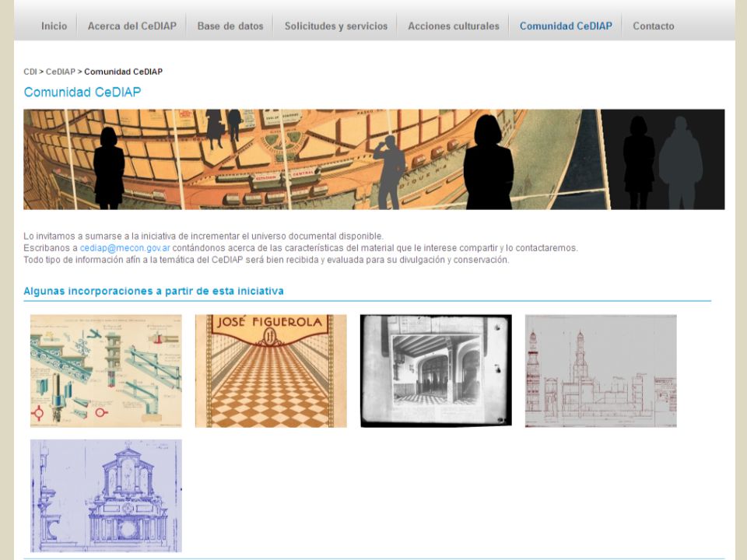Open the Base de datos section
The image size is (747, 560).
click(230, 26)
